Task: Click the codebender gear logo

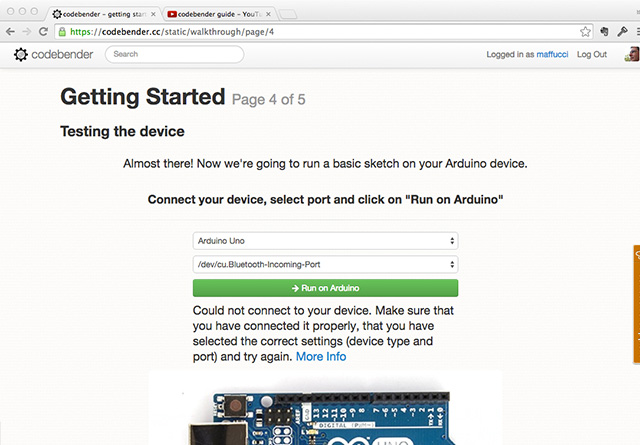Action: (x=21, y=54)
